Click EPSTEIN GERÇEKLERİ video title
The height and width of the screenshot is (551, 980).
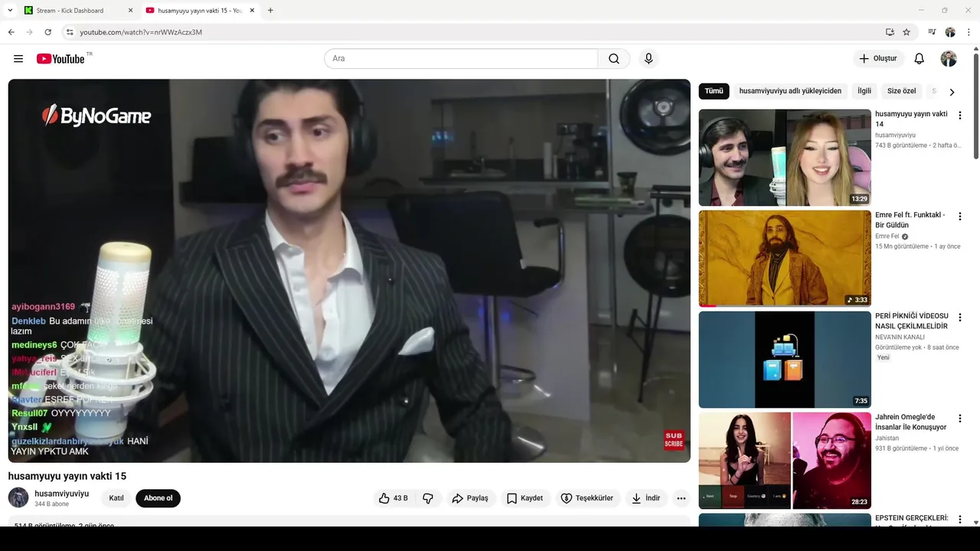coord(912,518)
